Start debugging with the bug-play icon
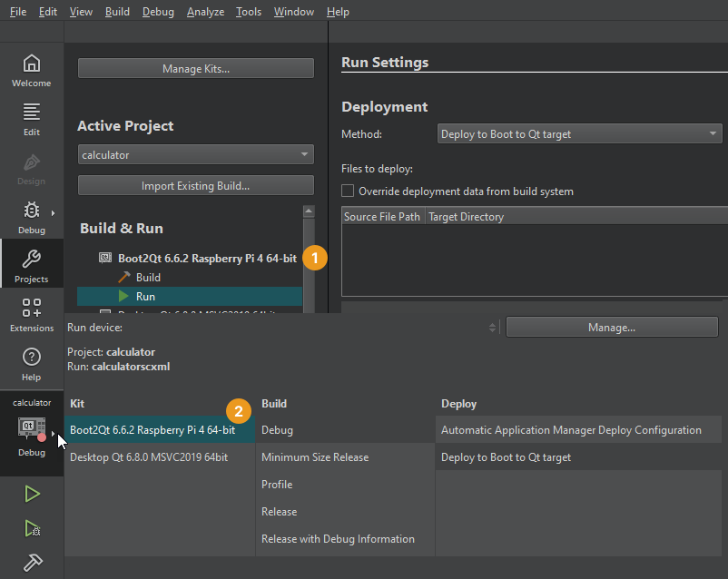Image resolution: width=728 pixels, height=579 pixels. (x=32, y=528)
